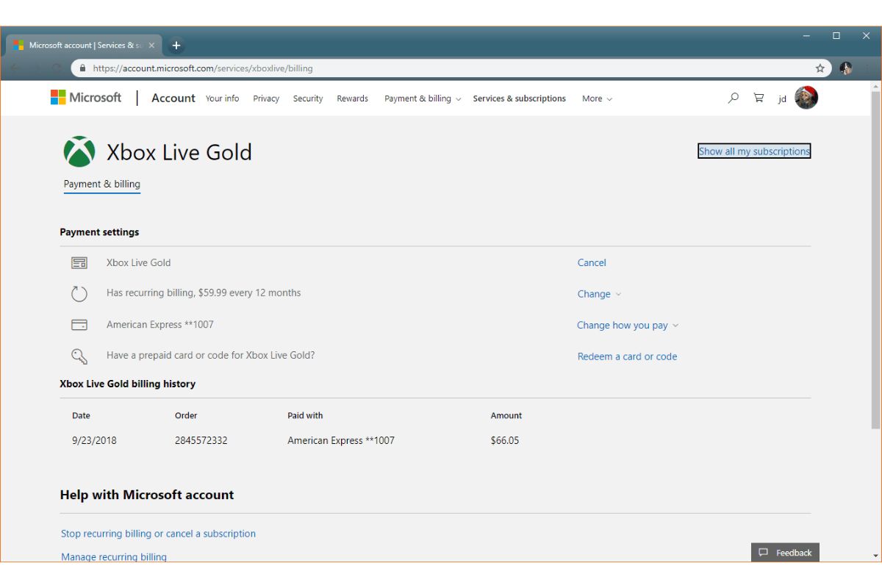Click the Xbox logo icon

pyautogui.click(x=79, y=152)
